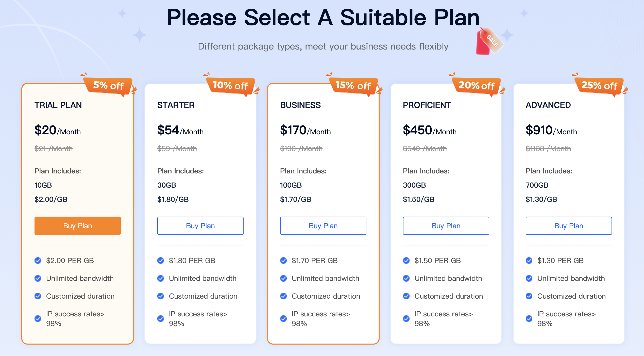644x356 pixels.
Task: Click the $170/Month Business price
Action: pyautogui.click(x=305, y=131)
